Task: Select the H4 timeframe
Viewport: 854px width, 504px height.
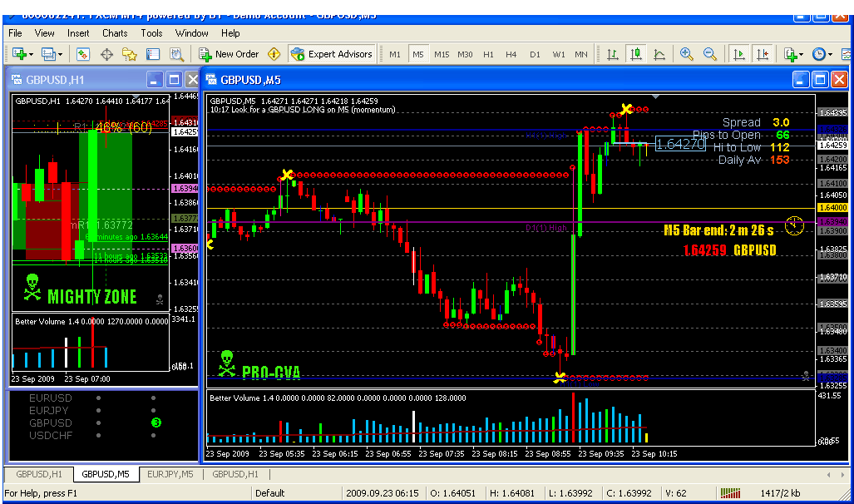Action: (511, 54)
